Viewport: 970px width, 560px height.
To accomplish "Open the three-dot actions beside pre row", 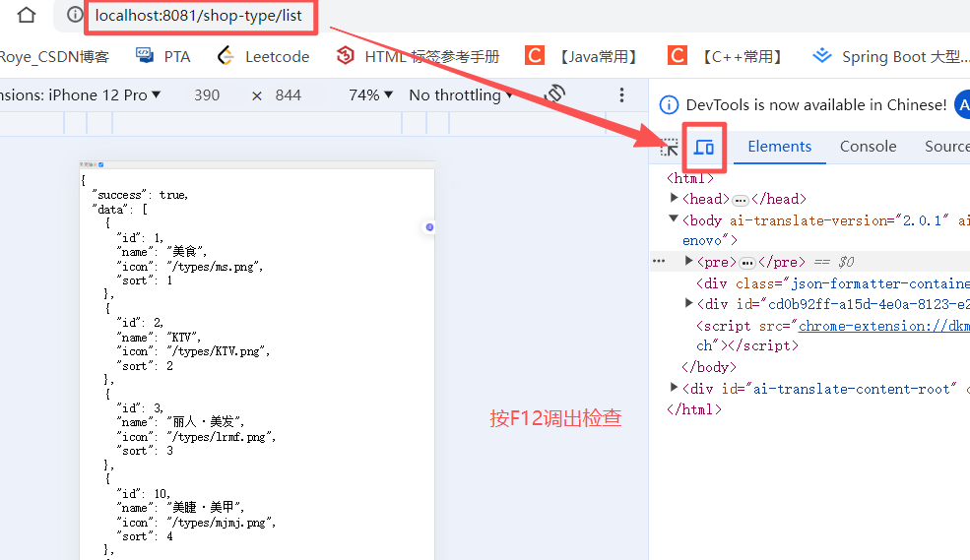I will 659,261.
